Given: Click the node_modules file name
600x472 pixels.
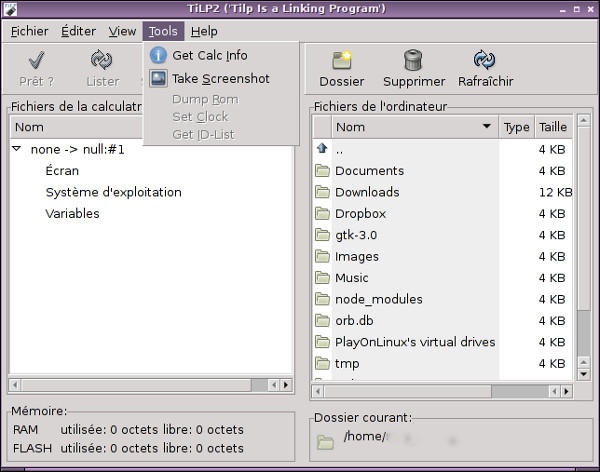Looking at the screenshot, I should 379,299.
